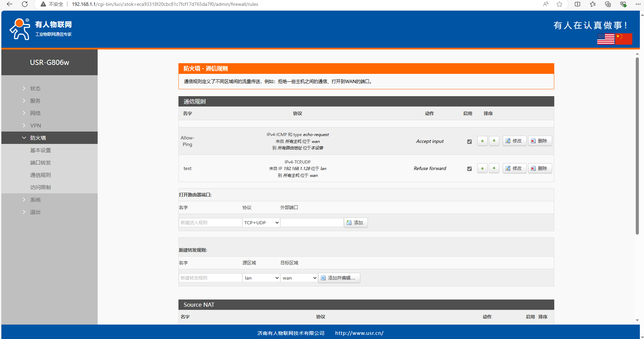Click the 外部端口 input field
This screenshot has width=644, height=339.
[x=312, y=223]
